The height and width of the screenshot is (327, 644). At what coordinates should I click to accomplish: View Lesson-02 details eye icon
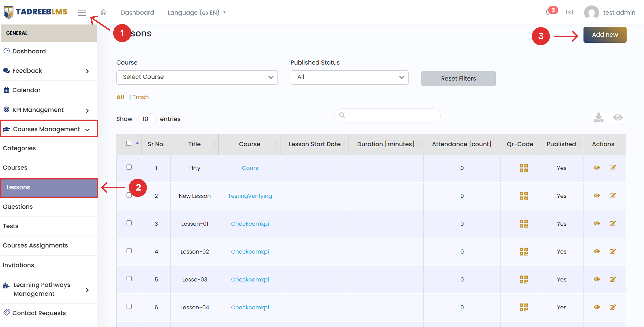(x=597, y=251)
